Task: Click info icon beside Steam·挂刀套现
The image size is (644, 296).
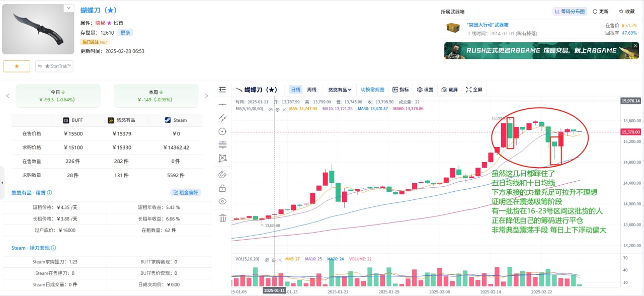Action: point(53,248)
